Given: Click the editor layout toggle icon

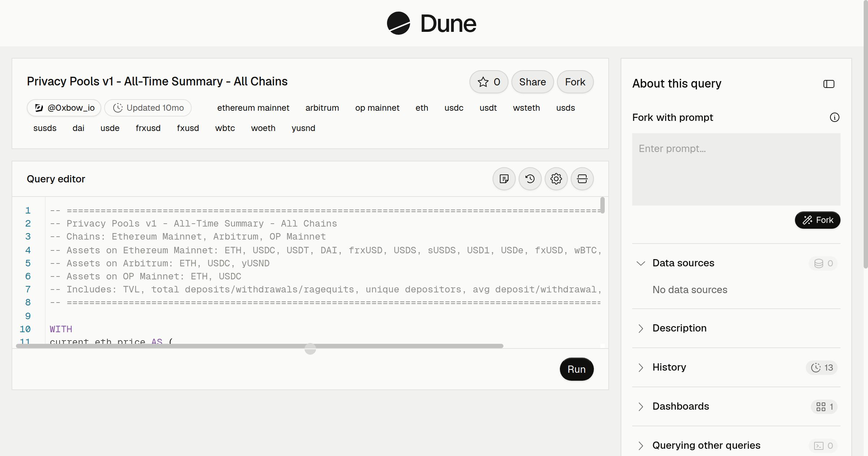Looking at the screenshot, I should tap(582, 179).
